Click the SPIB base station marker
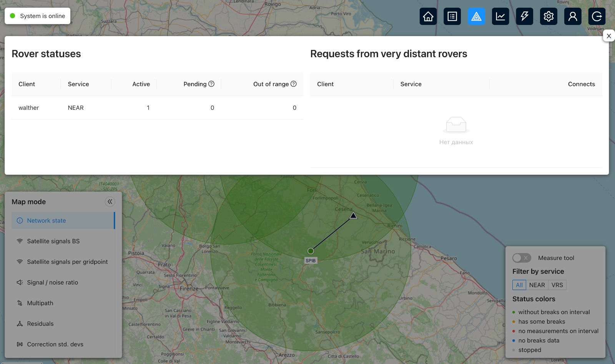 [x=311, y=251]
